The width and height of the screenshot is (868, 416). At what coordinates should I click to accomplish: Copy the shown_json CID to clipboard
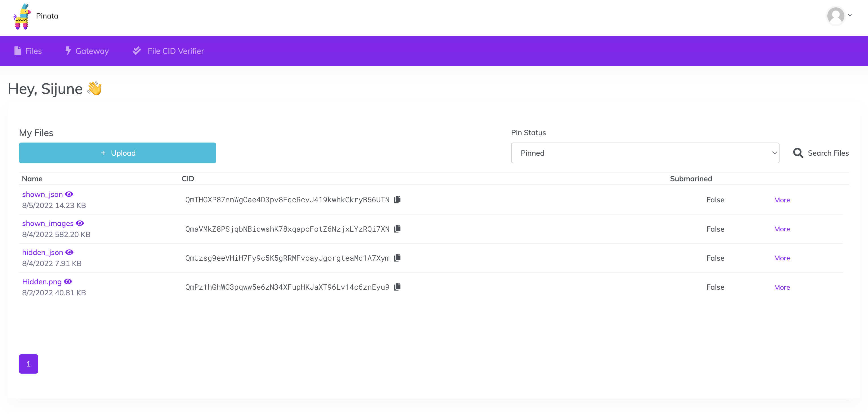click(x=397, y=199)
